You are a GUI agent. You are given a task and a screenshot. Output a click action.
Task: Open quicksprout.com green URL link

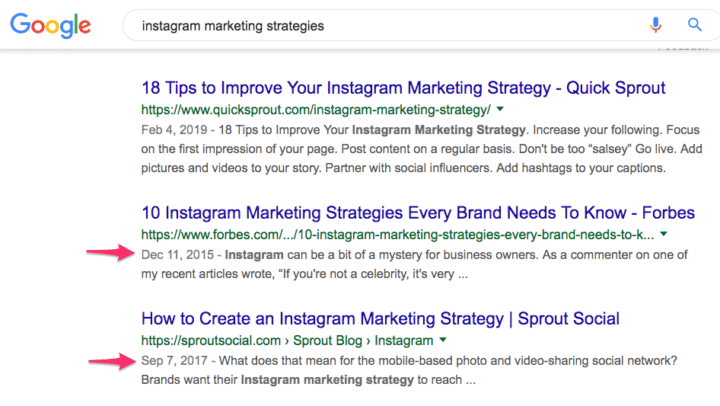(x=316, y=110)
